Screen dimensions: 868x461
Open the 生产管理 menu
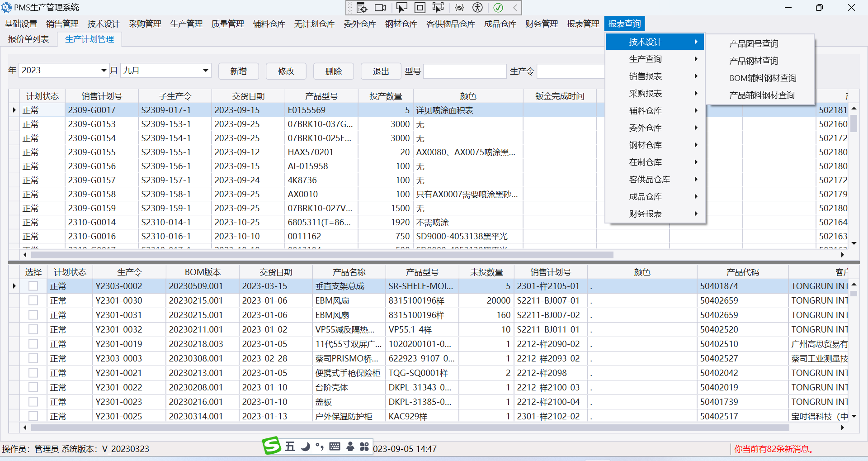186,24
